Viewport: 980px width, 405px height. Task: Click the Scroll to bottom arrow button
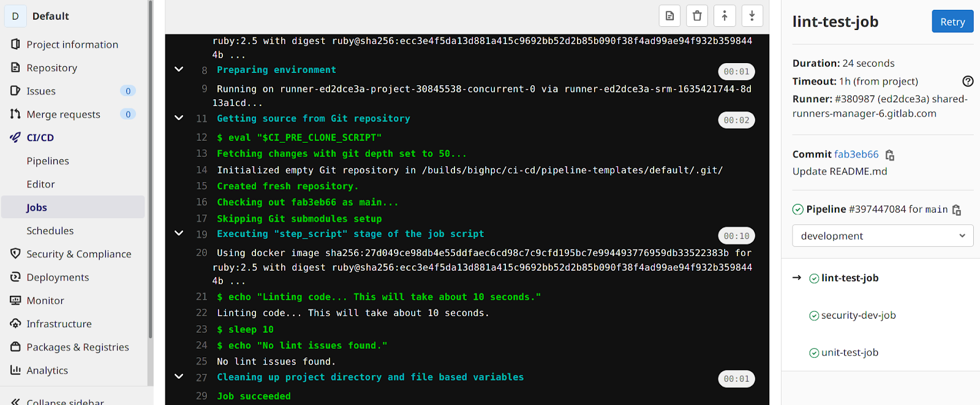[x=752, y=16]
